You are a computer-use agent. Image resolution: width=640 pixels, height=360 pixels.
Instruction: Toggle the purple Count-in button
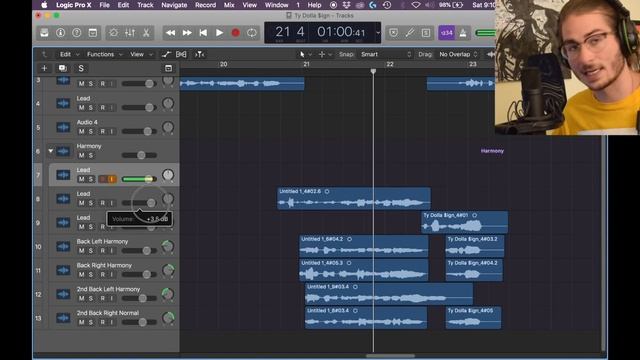pos(447,33)
